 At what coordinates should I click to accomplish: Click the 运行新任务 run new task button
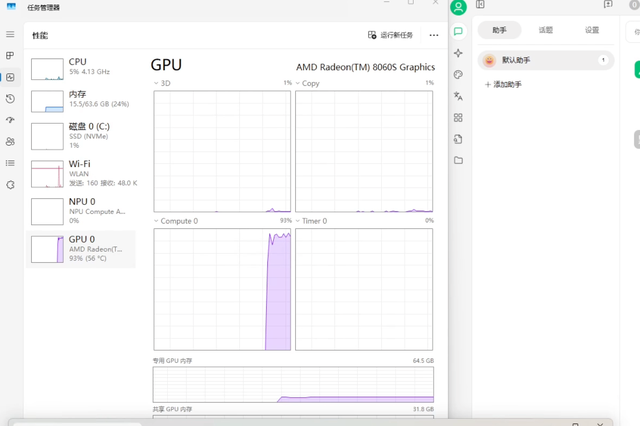(x=390, y=35)
